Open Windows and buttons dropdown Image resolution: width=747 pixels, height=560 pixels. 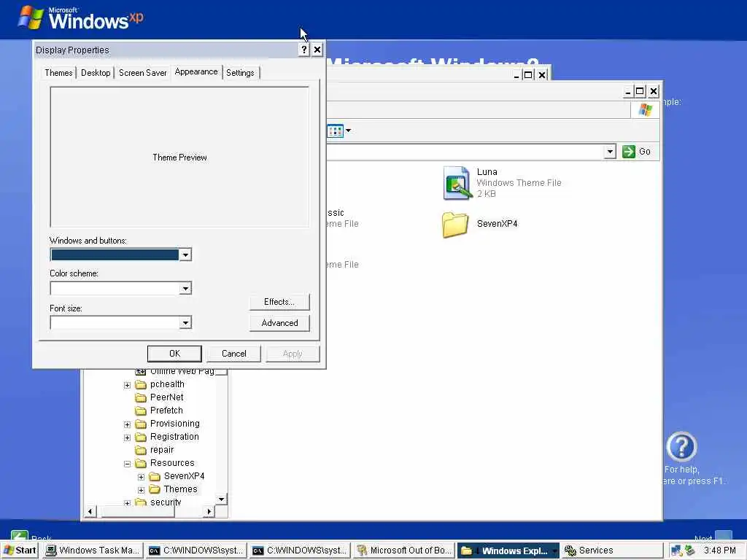pos(185,254)
